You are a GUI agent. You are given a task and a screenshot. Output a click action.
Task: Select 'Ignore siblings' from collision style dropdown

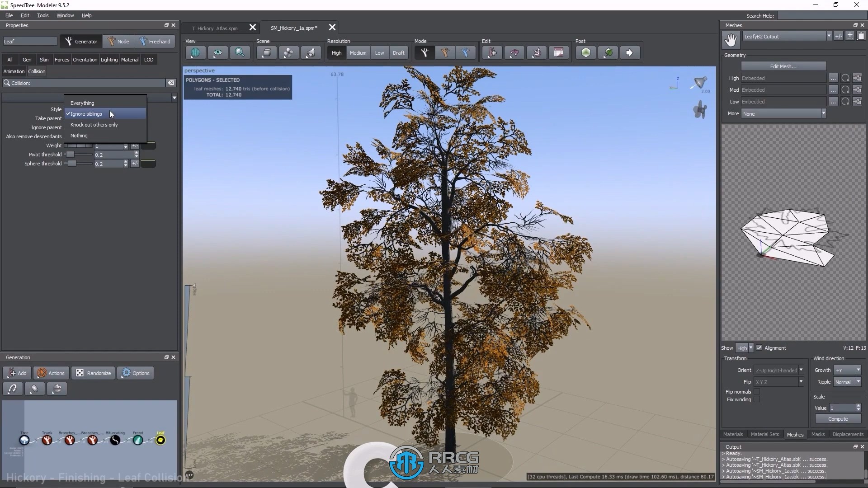pyautogui.click(x=86, y=114)
